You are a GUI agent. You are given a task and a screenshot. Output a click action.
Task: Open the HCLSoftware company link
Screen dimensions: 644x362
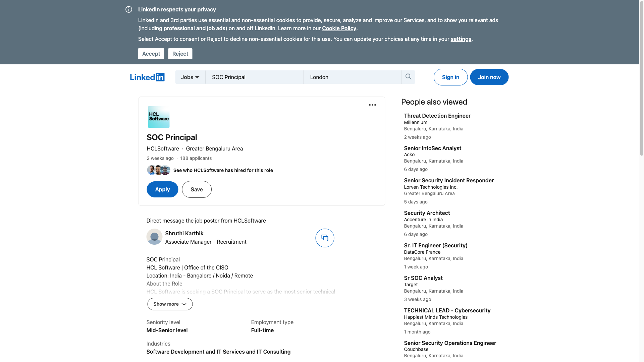click(163, 148)
